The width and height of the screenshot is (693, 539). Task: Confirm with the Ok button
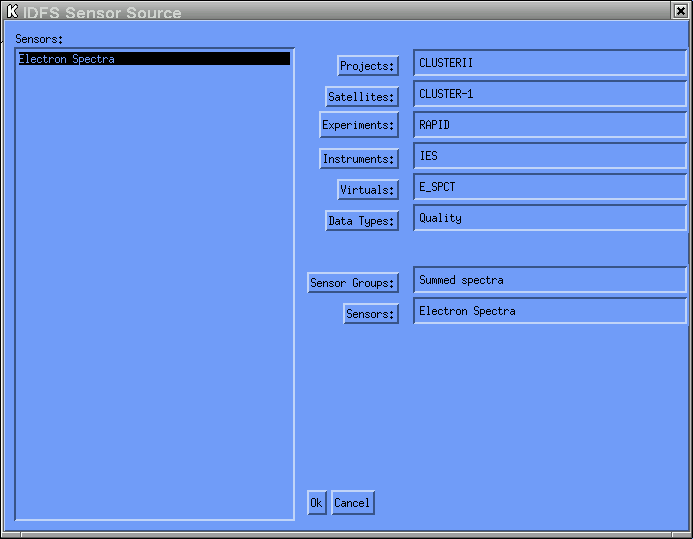pyautogui.click(x=316, y=503)
